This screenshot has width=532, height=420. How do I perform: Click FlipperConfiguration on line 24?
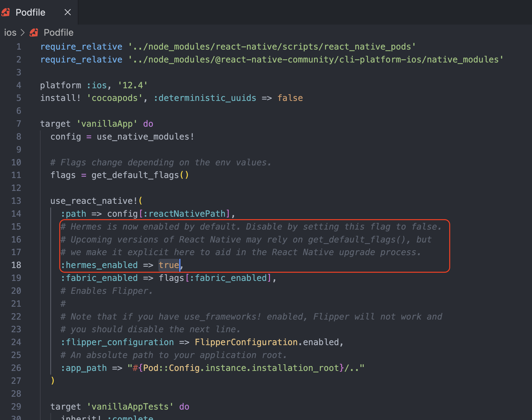(246, 342)
